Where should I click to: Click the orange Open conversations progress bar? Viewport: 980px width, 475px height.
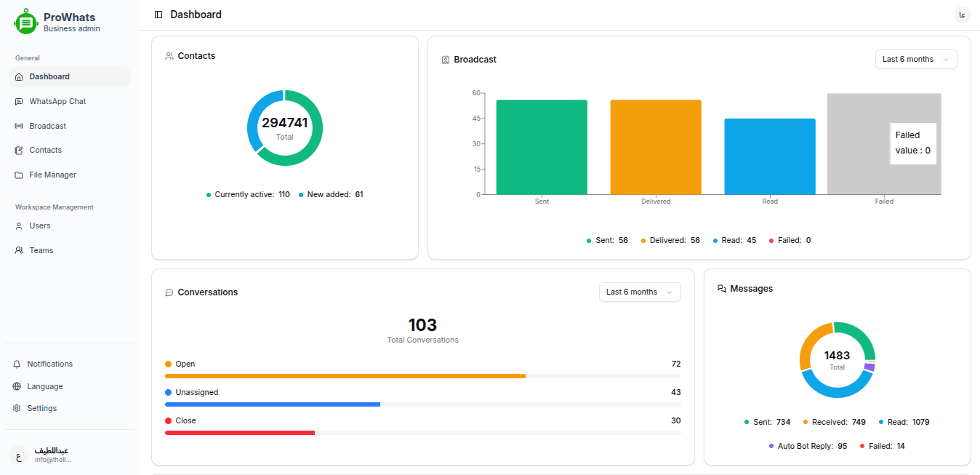345,376
